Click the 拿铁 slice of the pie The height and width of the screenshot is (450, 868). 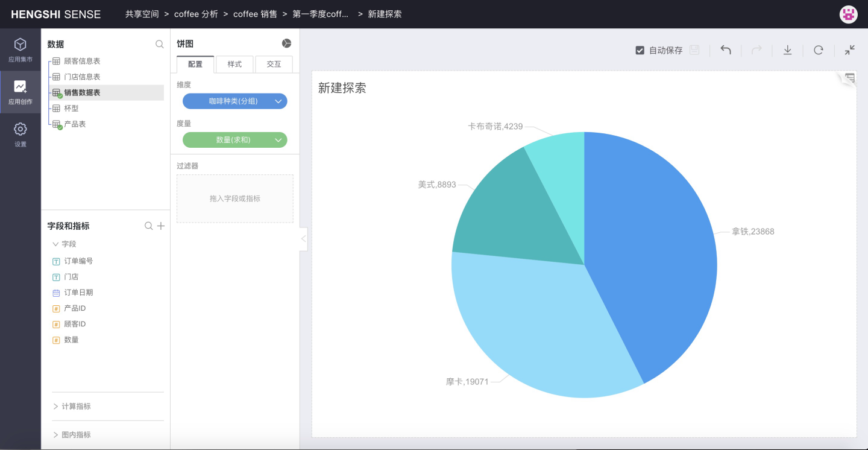click(x=651, y=241)
